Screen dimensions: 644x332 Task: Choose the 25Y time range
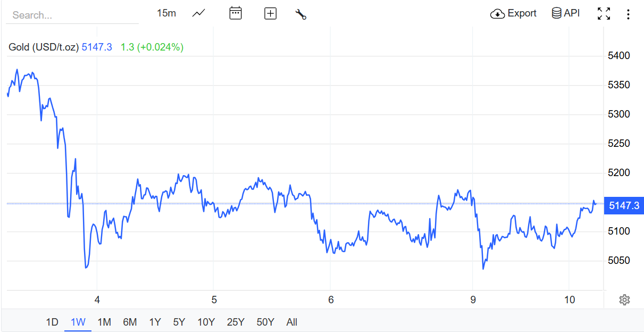click(236, 322)
